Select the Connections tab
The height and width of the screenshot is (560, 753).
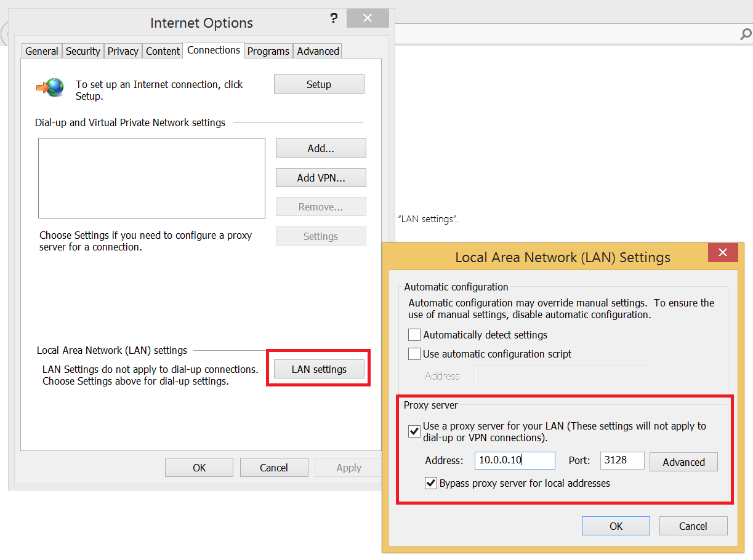[x=214, y=50]
